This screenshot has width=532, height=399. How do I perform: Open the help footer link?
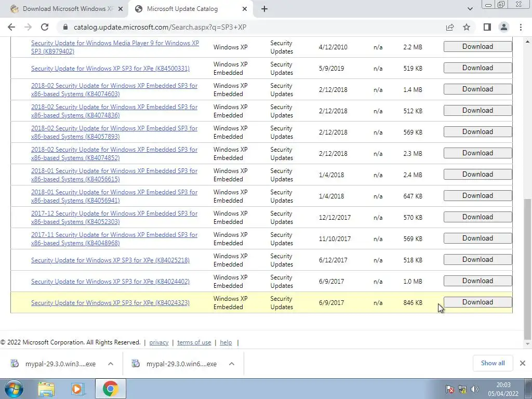tap(225, 342)
